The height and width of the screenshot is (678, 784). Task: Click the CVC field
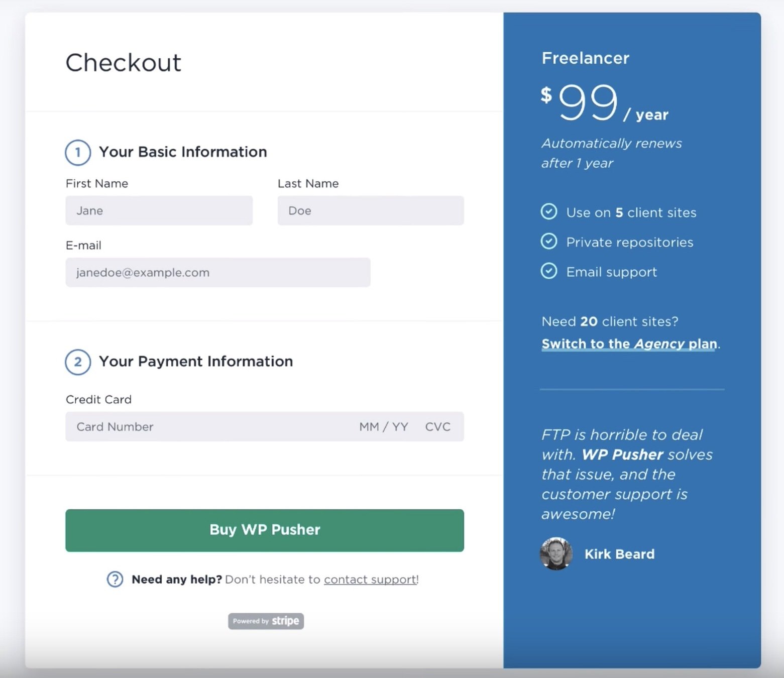point(438,426)
